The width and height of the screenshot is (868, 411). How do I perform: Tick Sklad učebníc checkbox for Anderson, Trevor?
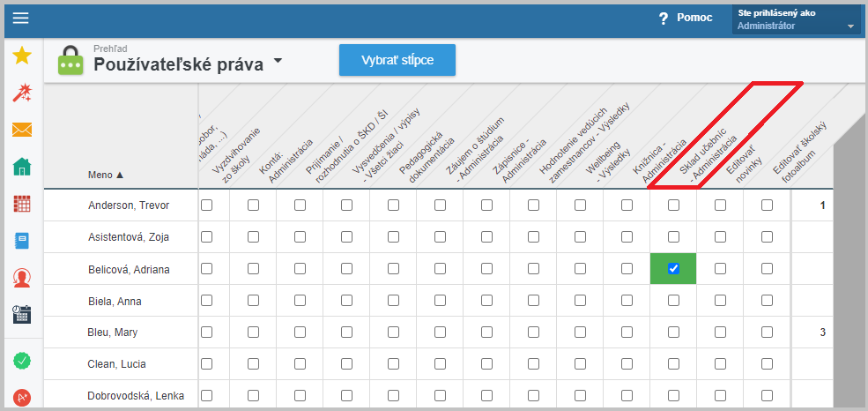[x=673, y=205]
